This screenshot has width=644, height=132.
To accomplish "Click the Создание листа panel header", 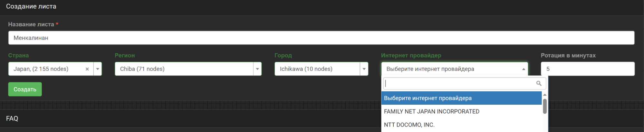I will point(31,6).
